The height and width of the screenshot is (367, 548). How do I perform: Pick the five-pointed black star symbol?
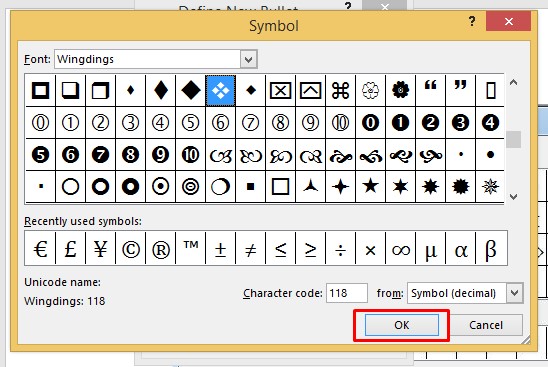(371, 187)
